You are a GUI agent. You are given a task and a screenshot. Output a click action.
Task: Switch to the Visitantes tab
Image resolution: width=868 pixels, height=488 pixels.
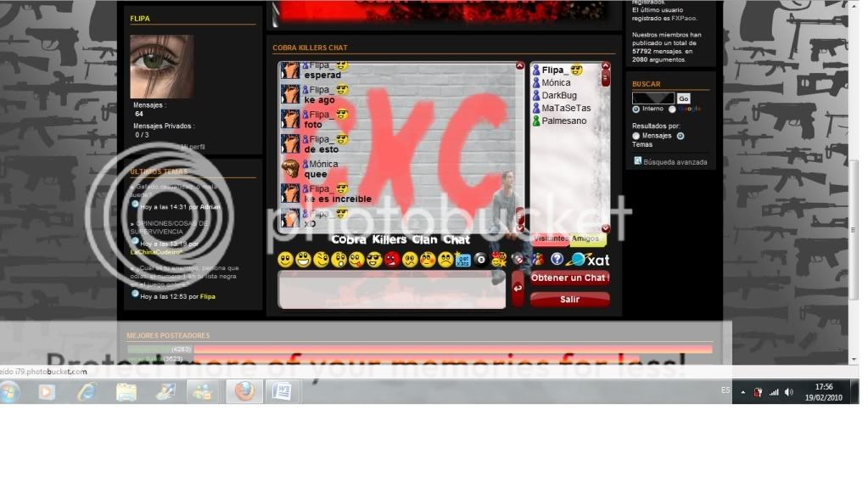click(551, 238)
